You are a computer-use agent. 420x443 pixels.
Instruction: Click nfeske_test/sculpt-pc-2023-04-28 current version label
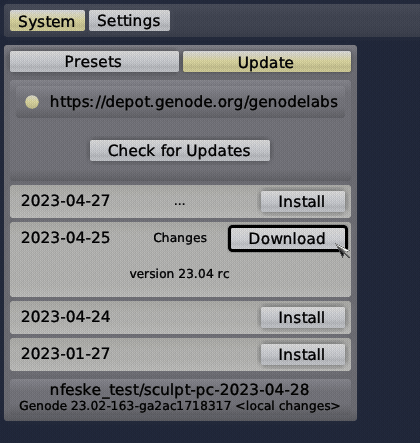(x=180, y=390)
